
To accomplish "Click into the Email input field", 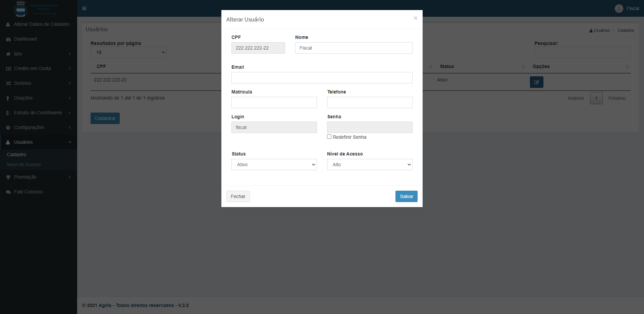I will pos(322,78).
